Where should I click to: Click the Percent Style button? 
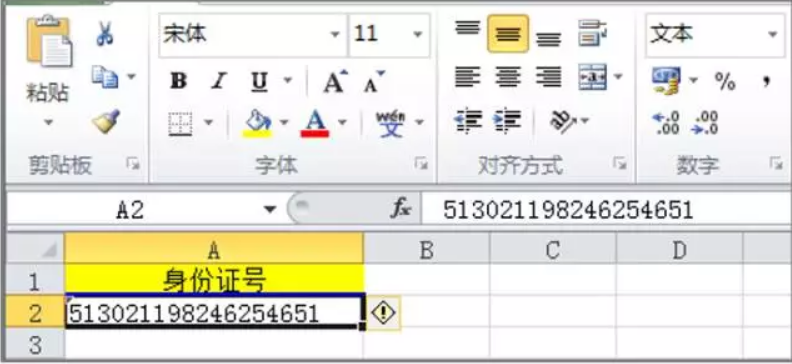click(725, 81)
